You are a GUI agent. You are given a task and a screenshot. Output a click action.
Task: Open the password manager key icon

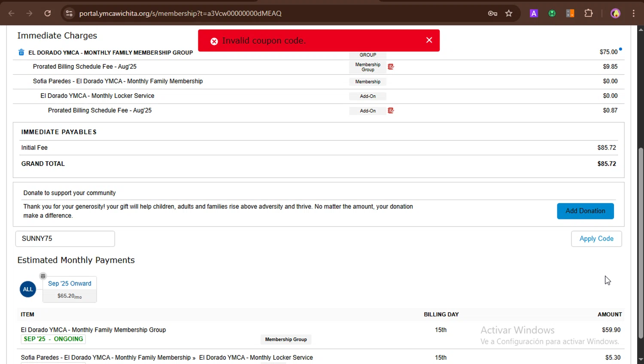click(x=492, y=13)
